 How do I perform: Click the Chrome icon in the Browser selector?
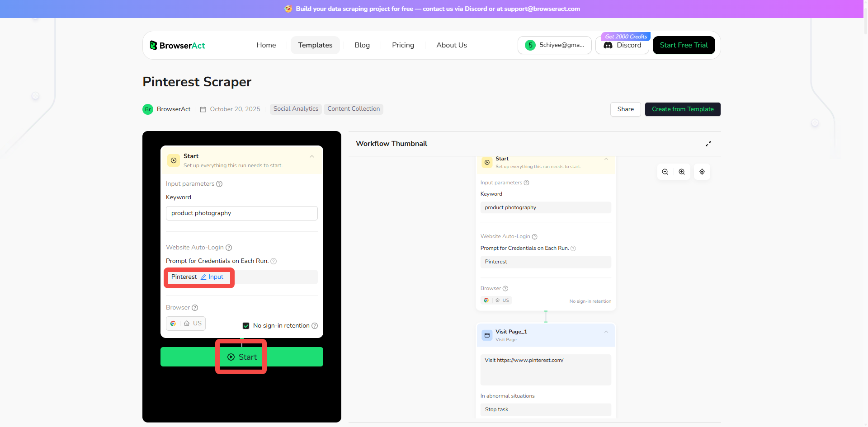[x=173, y=323]
